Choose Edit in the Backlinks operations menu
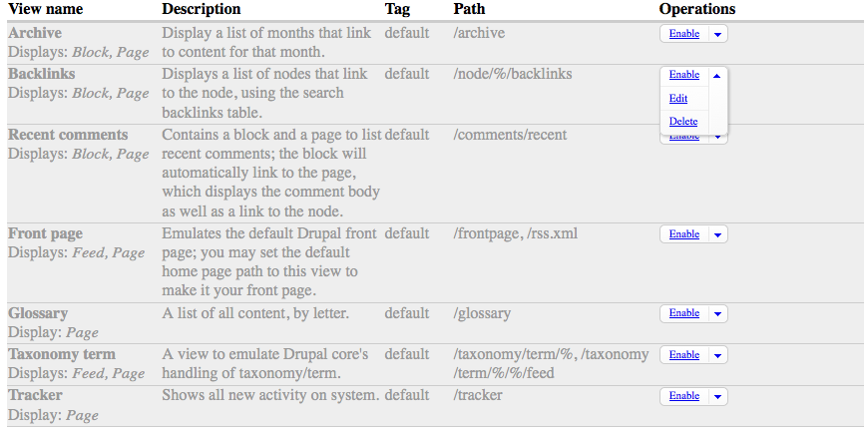This screenshot has width=868, height=427. pos(678,99)
